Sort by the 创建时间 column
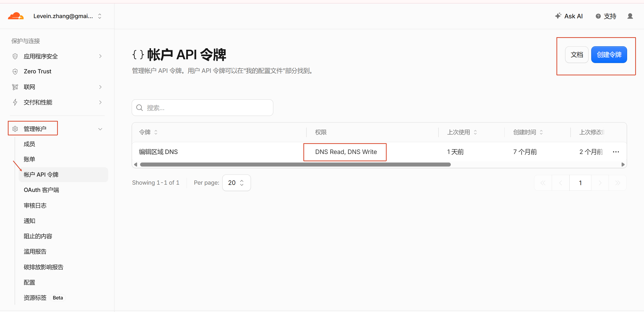 coord(528,132)
